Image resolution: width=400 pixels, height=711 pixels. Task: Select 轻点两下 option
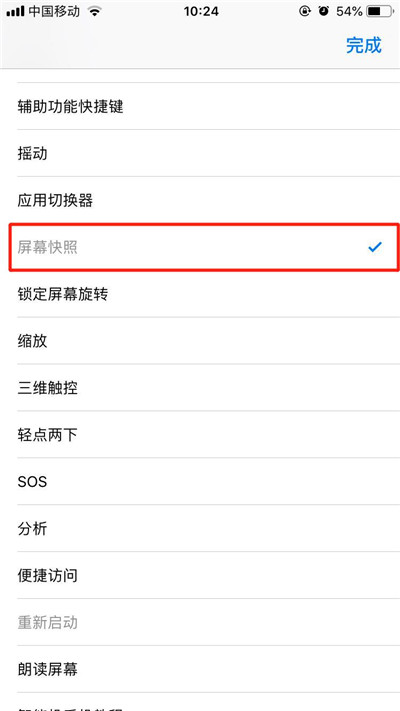[200, 435]
